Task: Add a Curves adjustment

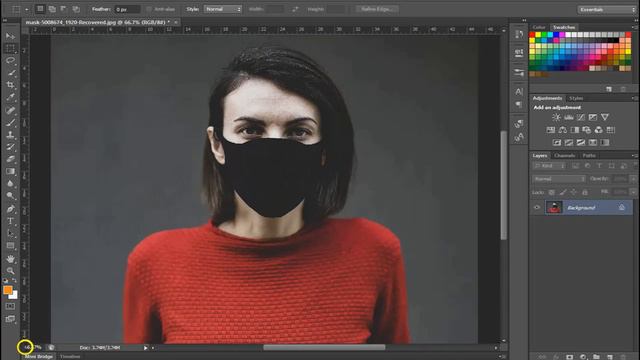Action: tap(580, 118)
